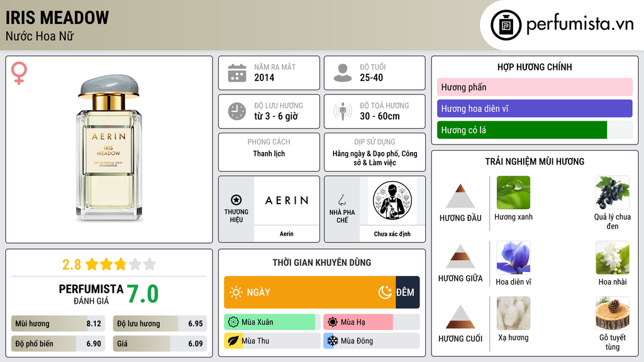Screen dimensions: 644x362
Task: Click the Độ lưu hương 6.95 score bar
Action: click(160, 324)
